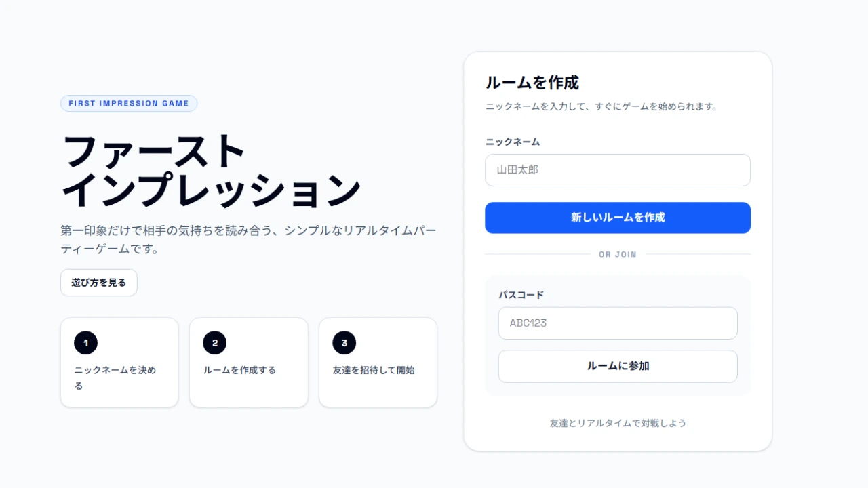Viewport: 868px width, 488px height.
Task: Click inside the passcode join panel
Action: (x=617, y=335)
